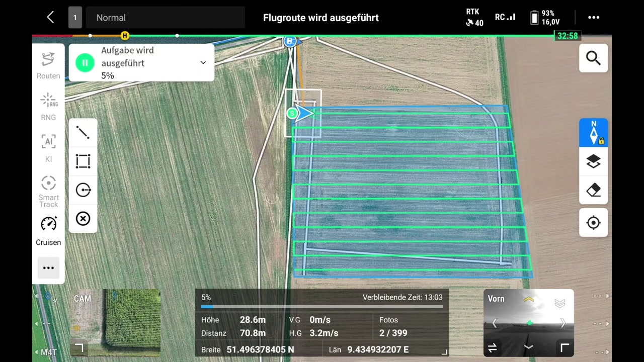Tap the Breite latitude coordinate
The image size is (644, 362).
[x=260, y=349]
